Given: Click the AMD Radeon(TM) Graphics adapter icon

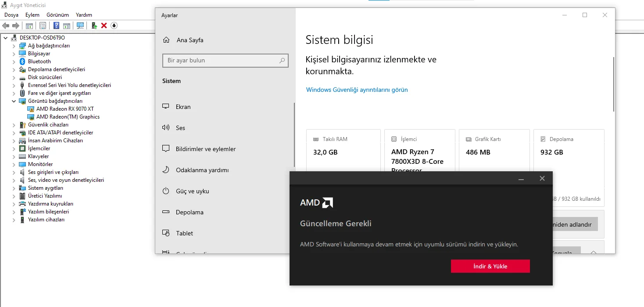Looking at the screenshot, I should (x=31, y=117).
